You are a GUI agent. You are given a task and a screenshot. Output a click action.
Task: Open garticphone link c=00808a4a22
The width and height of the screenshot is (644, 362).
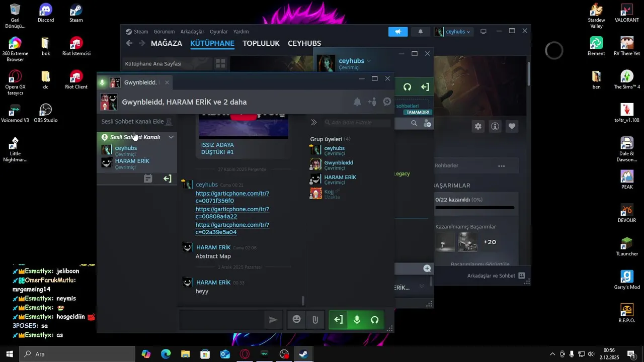[232, 213]
